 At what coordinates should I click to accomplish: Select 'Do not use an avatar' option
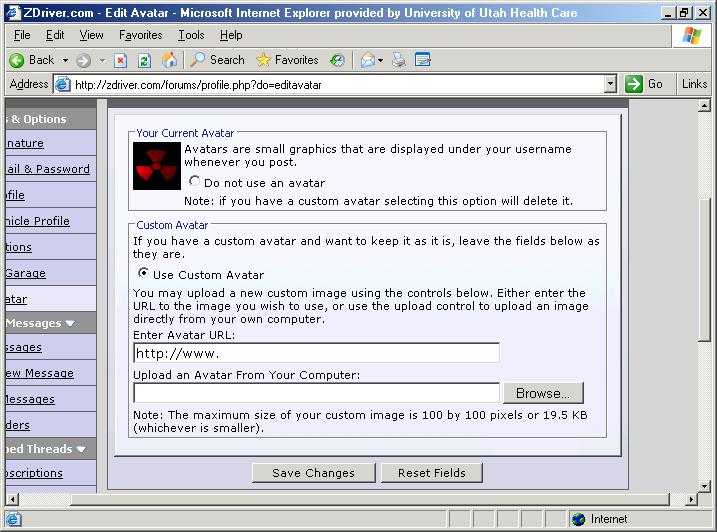195,182
